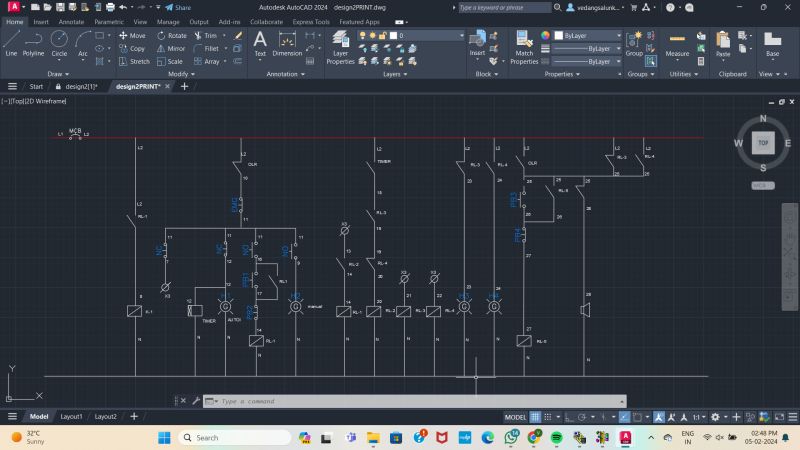Toggle drawing grid display in status bar
Screen dimensions: 800x450
coord(535,417)
